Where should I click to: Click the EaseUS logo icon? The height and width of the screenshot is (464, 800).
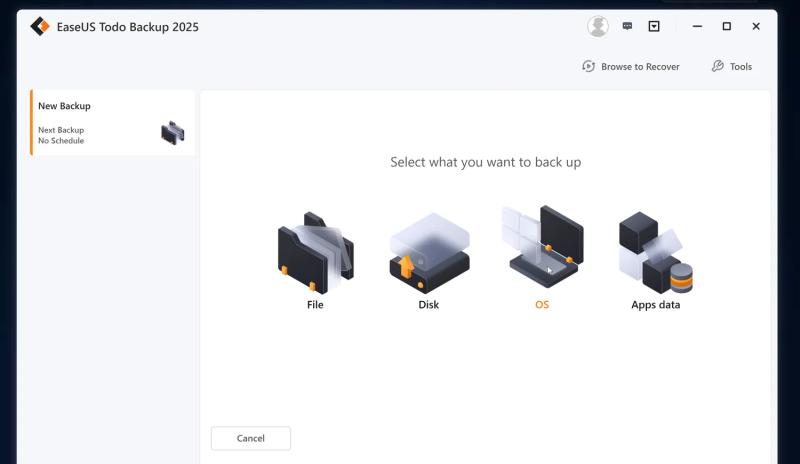[x=40, y=27]
